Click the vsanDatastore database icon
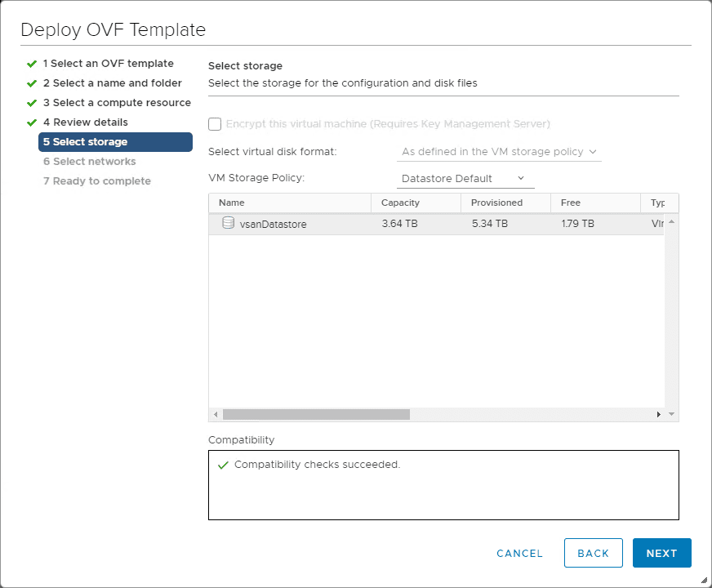This screenshot has width=712, height=588. [228, 223]
